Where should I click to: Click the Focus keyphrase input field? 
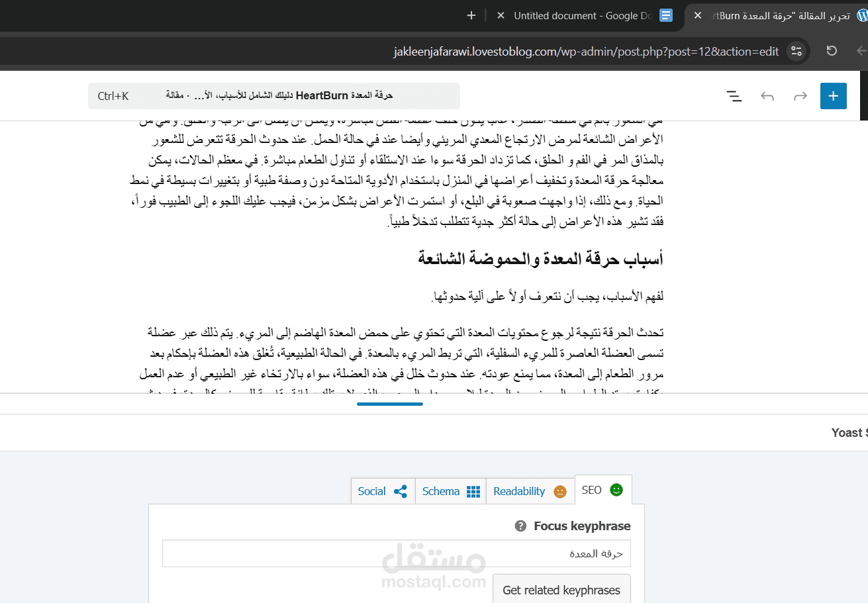pyautogui.click(x=397, y=553)
